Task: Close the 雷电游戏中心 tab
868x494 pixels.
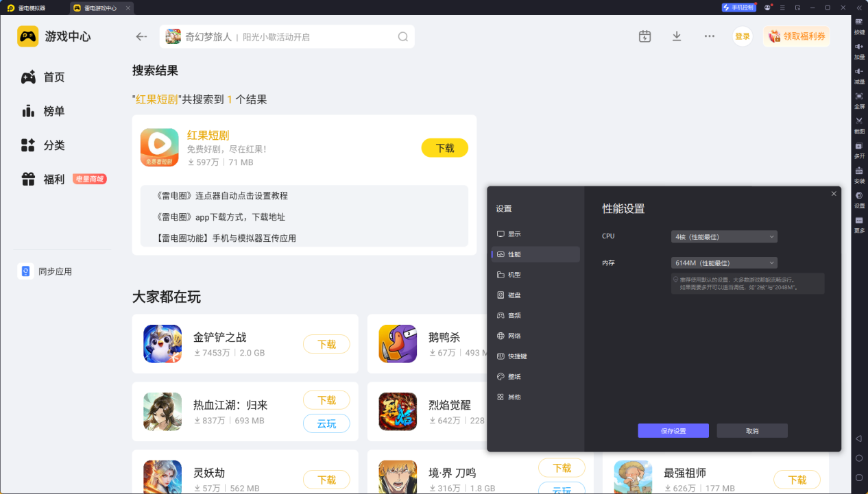Action: [x=128, y=8]
